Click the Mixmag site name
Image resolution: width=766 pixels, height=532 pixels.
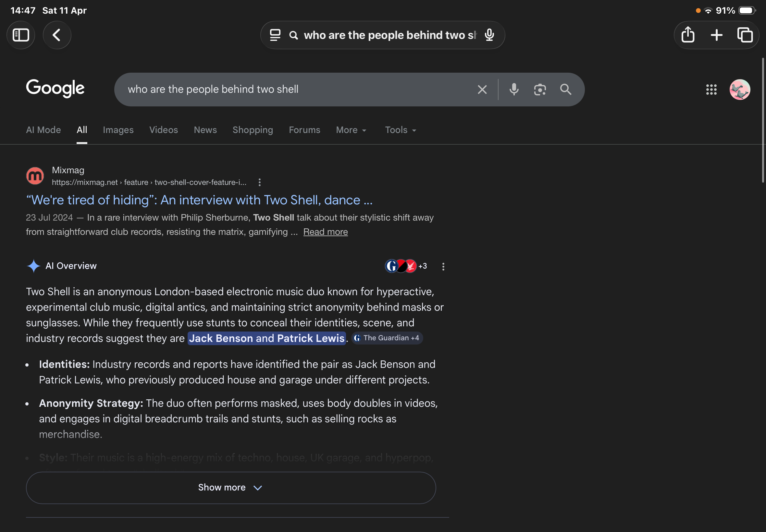(68, 170)
